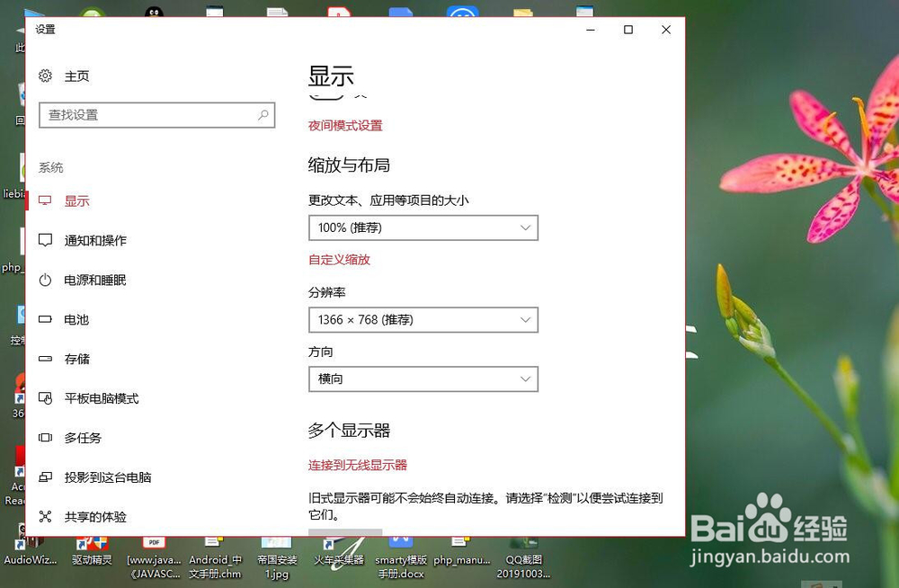
Task: Open 通知和操作 settings
Action: tap(97, 240)
